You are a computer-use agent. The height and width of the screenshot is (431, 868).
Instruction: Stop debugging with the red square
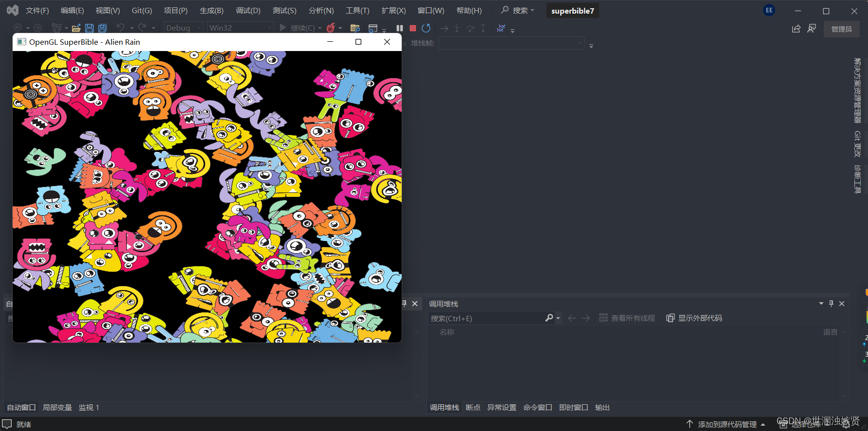(x=413, y=28)
